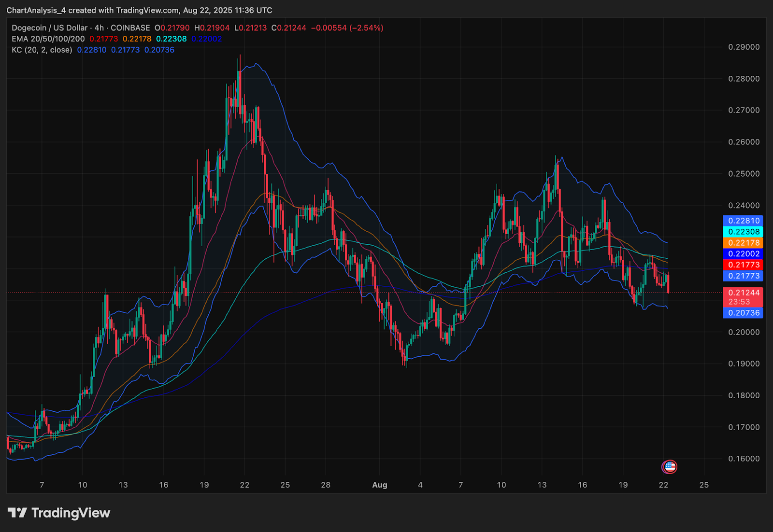
Task: Click the 0.16000 level on the price scale
Action: (744, 459)
